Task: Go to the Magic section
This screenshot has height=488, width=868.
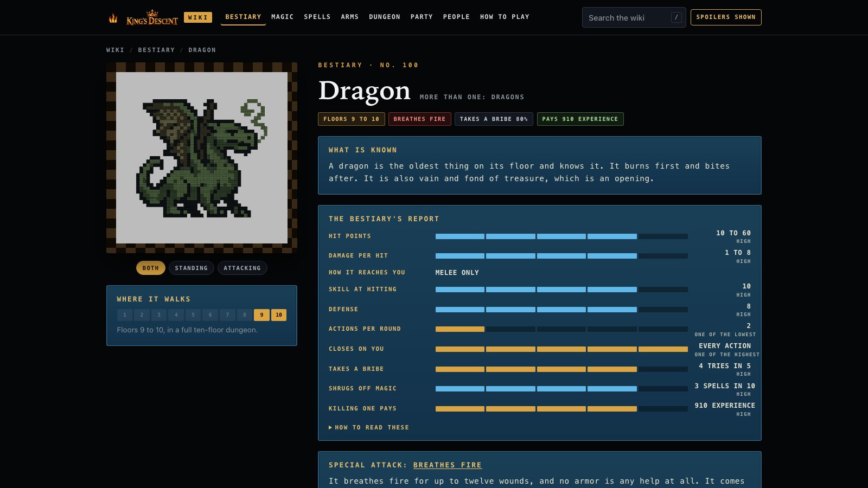Action: tap(283, 17)
